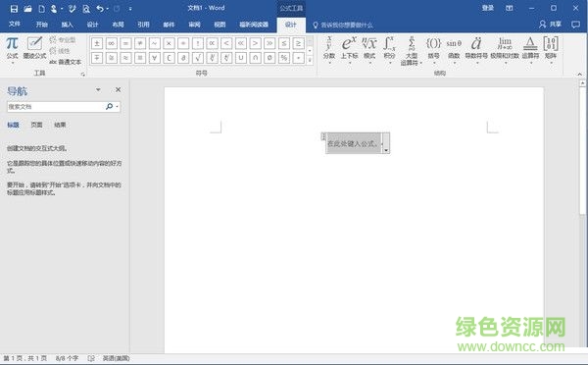Open the 大型运算符 (Large Operator) menu

pos(411,51)
